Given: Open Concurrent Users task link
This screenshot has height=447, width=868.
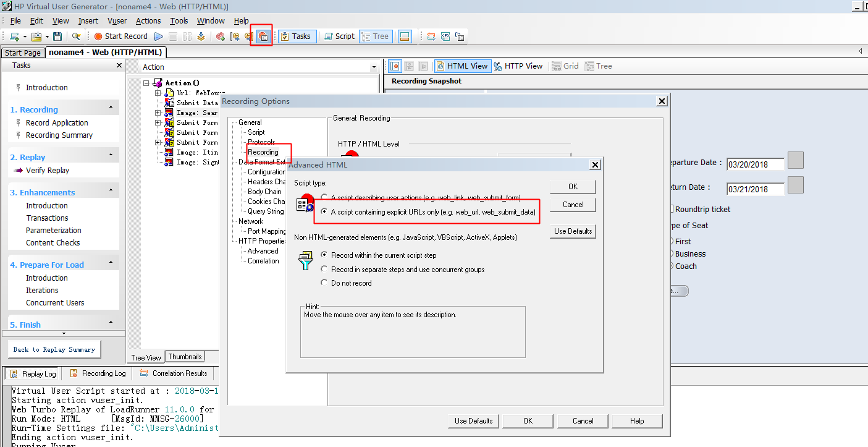Looking at the screenshot, I should pos(55,302).
